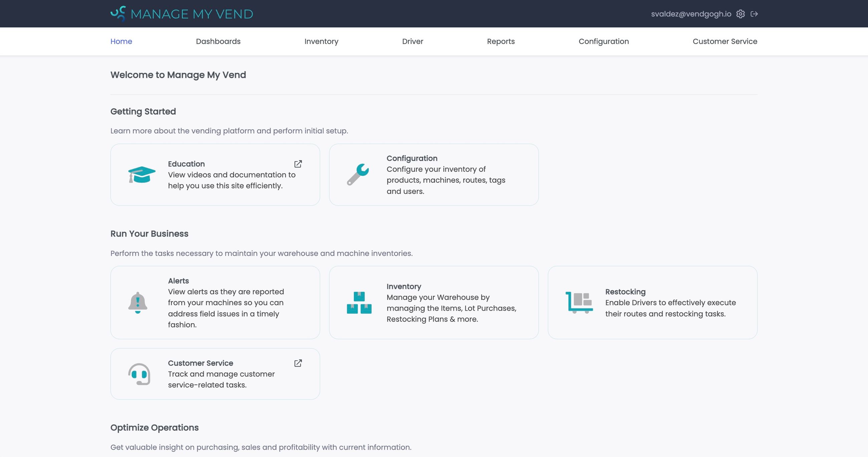The image size is (868, 457).
Task: Click the Manage My Vend logo
Action: [181, 14]
